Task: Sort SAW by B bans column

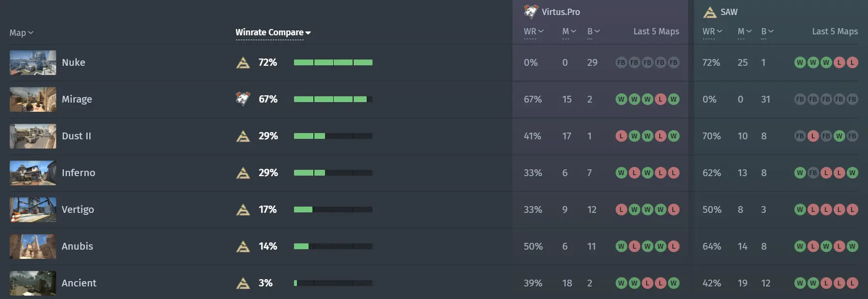Action: [767, 31]
